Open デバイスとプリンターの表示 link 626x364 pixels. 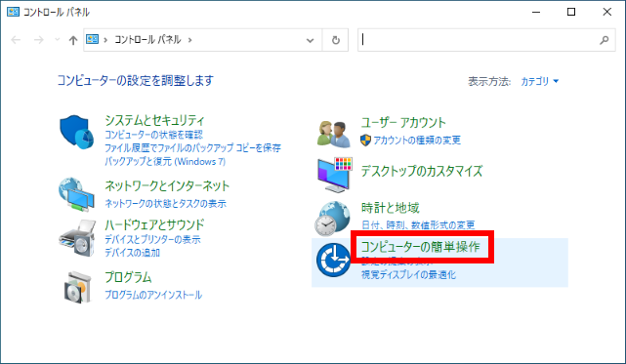152,239
